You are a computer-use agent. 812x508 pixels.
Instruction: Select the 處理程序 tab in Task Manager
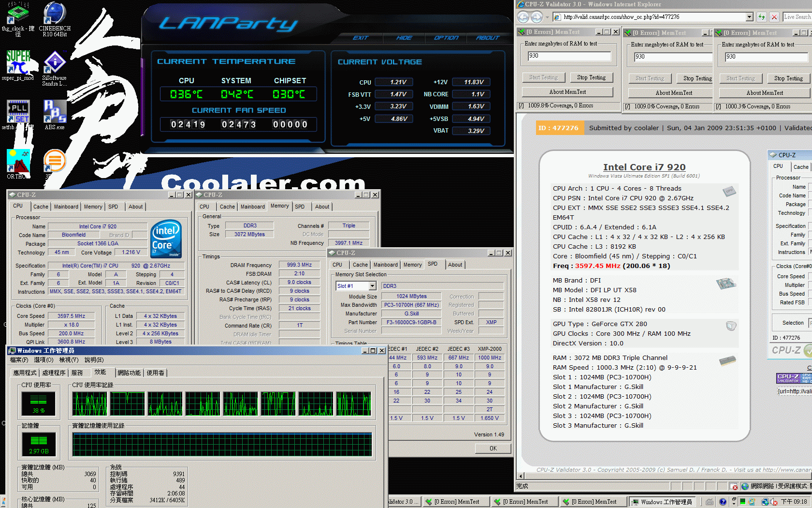54,373
